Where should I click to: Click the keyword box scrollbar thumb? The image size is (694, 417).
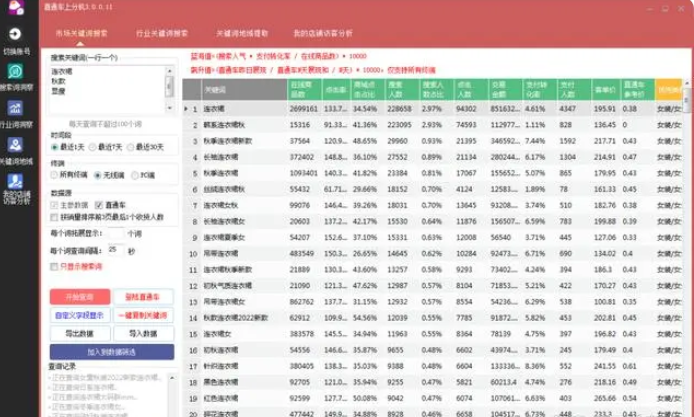tap(170, 86)
